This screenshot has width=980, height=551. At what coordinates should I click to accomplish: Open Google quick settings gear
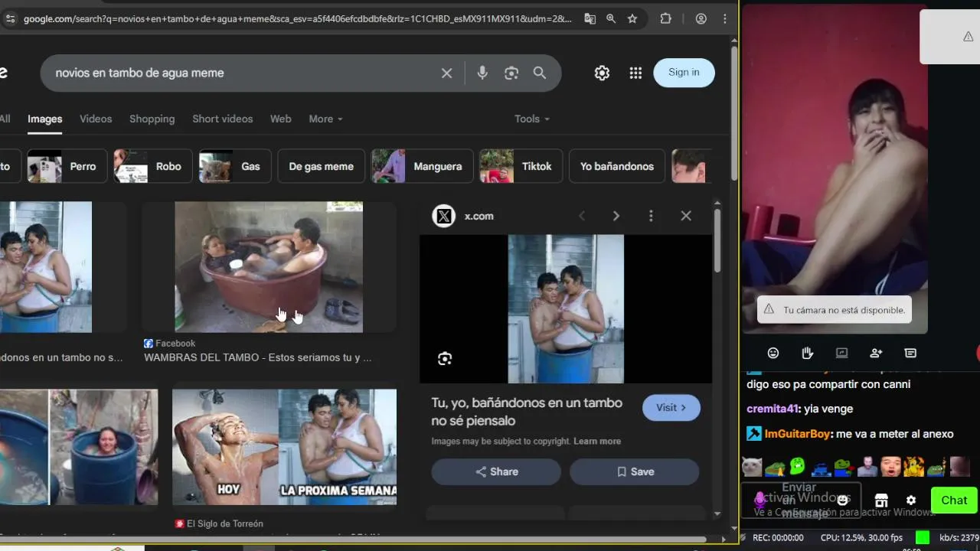pyautogui.click(x=602, y=73)
